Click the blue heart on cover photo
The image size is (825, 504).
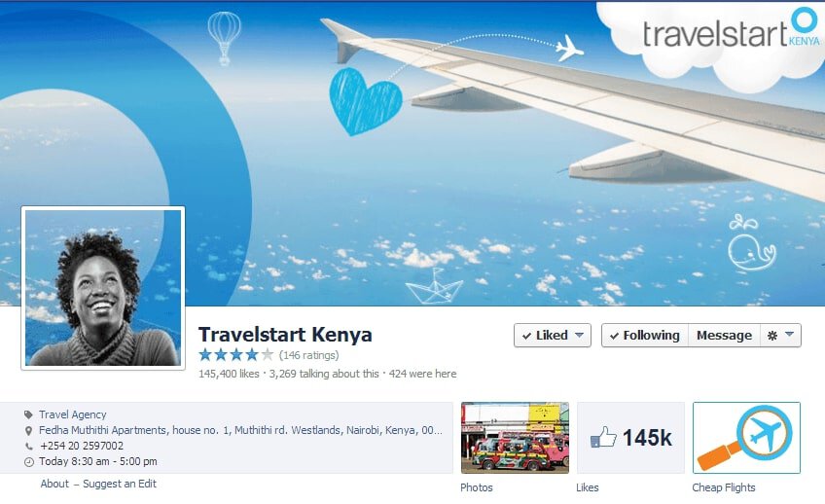tap(366, 101)
